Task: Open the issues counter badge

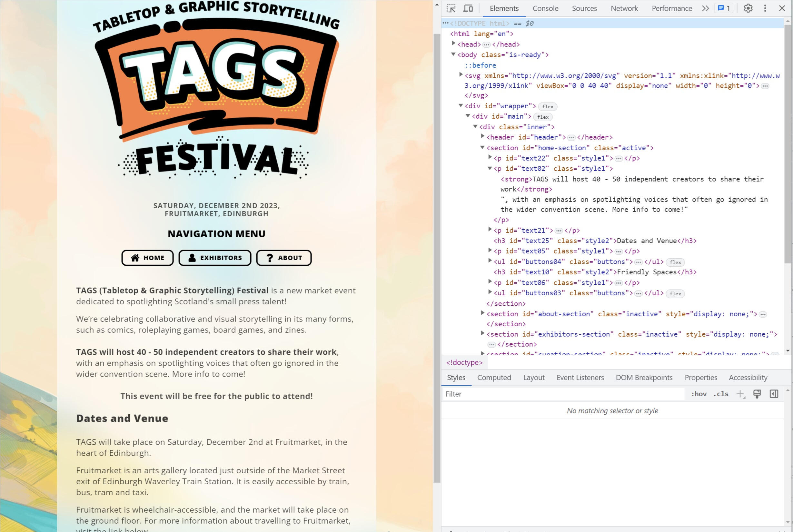Action: (723, 8)
